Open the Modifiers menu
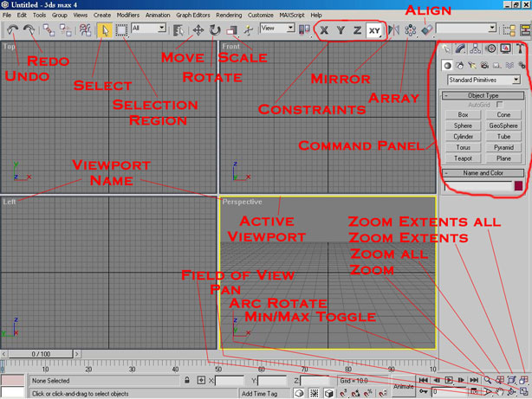Viewport: 532px width, 399px height. click(128, 15)
